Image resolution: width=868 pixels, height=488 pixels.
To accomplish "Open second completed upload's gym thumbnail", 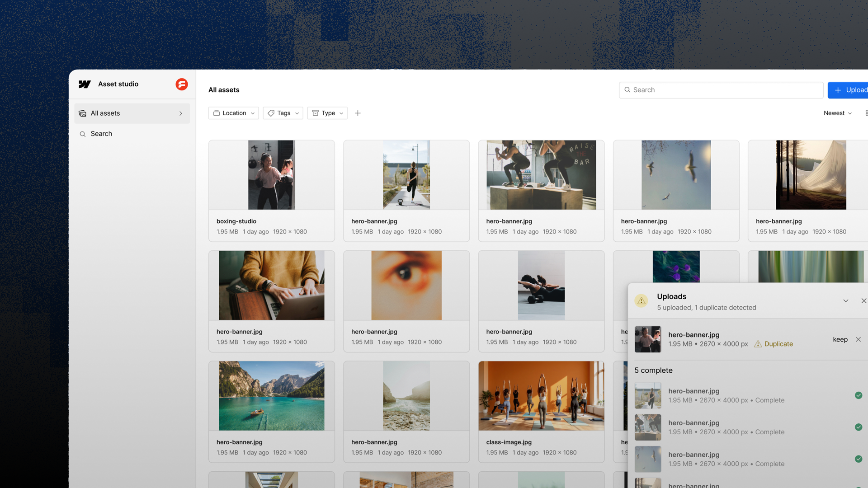I will pyautogui.click(x=648, y=427).
